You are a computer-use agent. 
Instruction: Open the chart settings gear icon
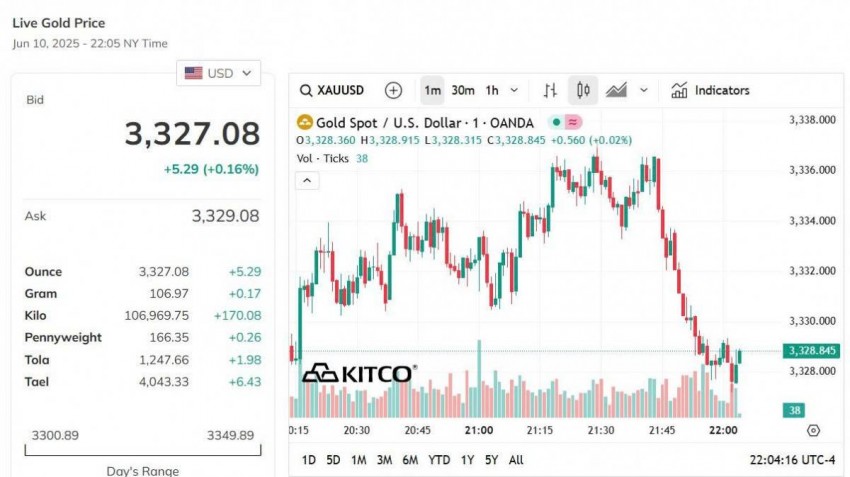(x=813, y=430)
